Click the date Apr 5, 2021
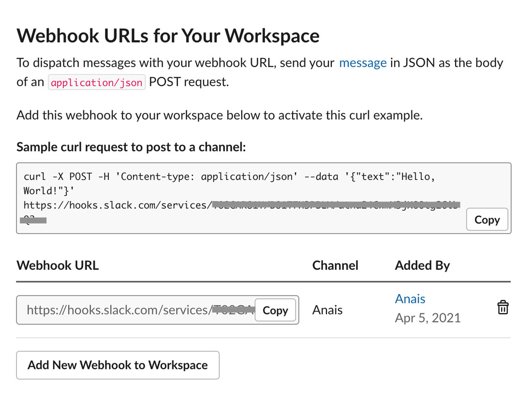532x396 pixels. [x=428, y=318]
